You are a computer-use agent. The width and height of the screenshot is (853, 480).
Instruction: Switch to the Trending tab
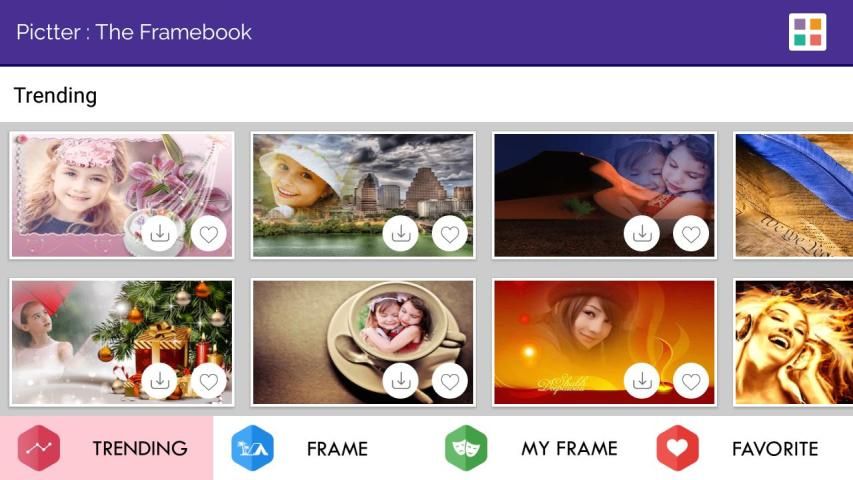tap(107, 448)
